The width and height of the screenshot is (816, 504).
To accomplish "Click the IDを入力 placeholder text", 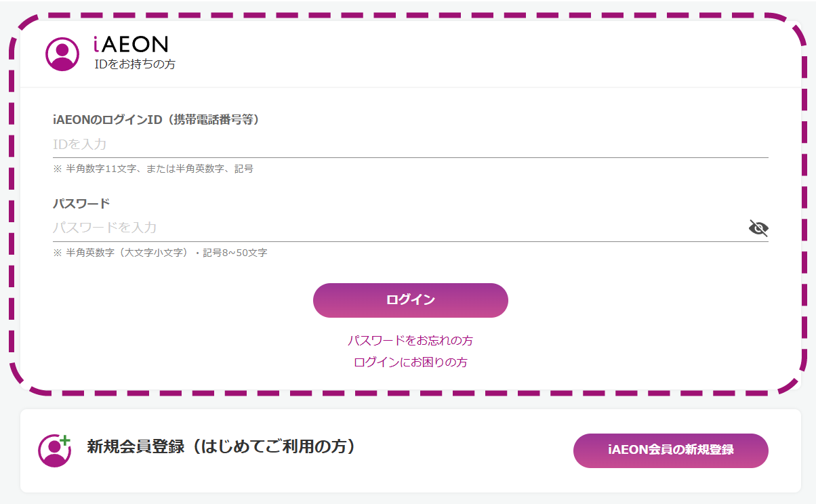I will pyautogui.click(x=80, y=144).
